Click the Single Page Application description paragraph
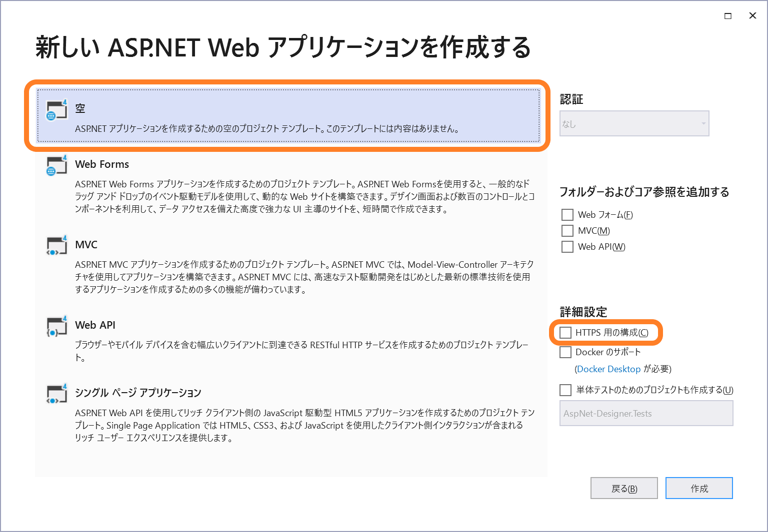The height and width of the screenshot is (532, 768). [x=305, y=426]
